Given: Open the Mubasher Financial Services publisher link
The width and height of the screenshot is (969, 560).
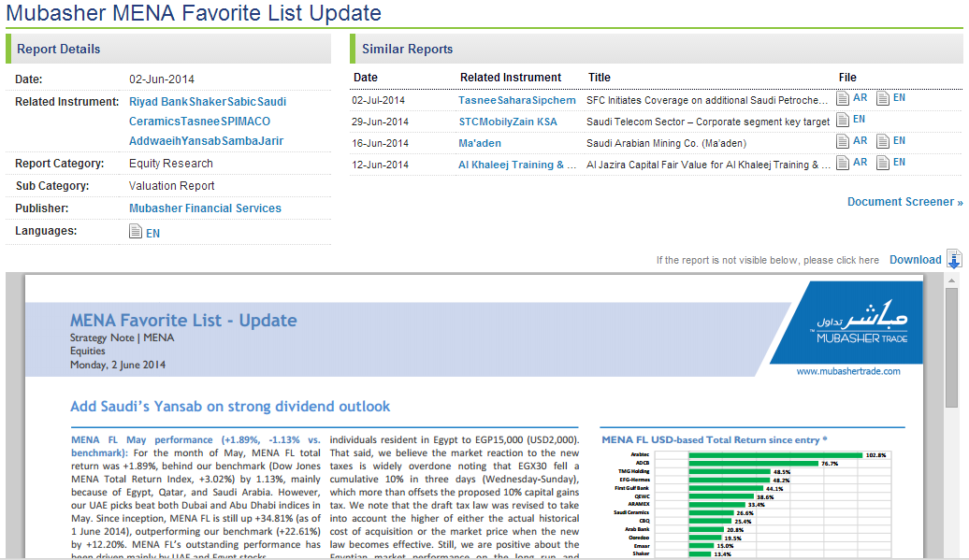Looking at the screenshot, I should pos(205,208).
